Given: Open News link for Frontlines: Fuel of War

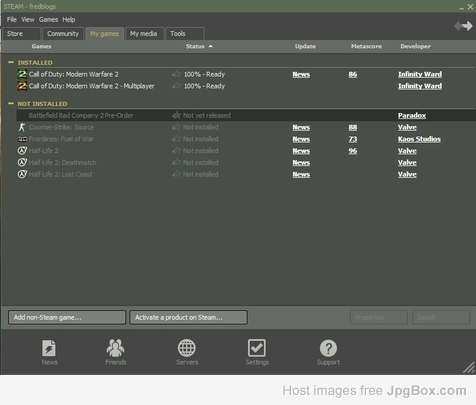Looking at the screenshot, I should click(301, 139).
